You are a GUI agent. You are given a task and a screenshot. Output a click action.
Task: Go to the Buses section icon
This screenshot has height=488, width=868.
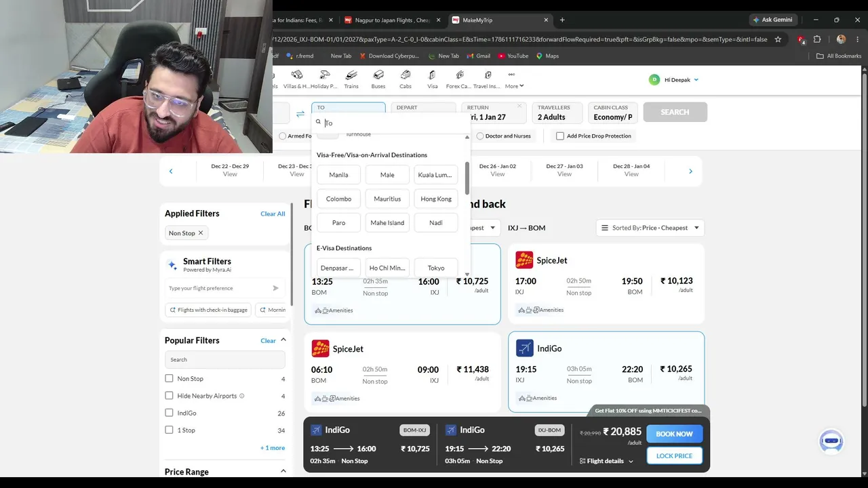pos(378,75)
